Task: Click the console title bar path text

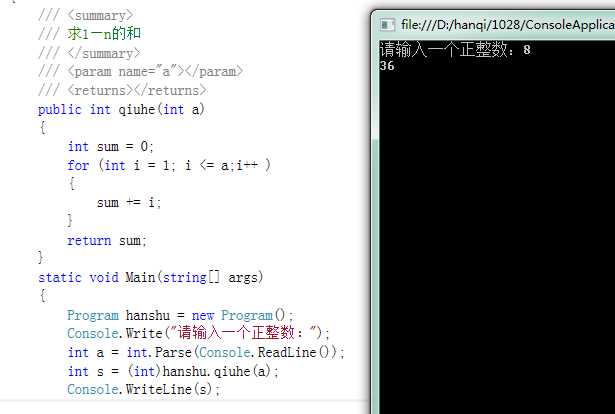Action: (508, 25)
